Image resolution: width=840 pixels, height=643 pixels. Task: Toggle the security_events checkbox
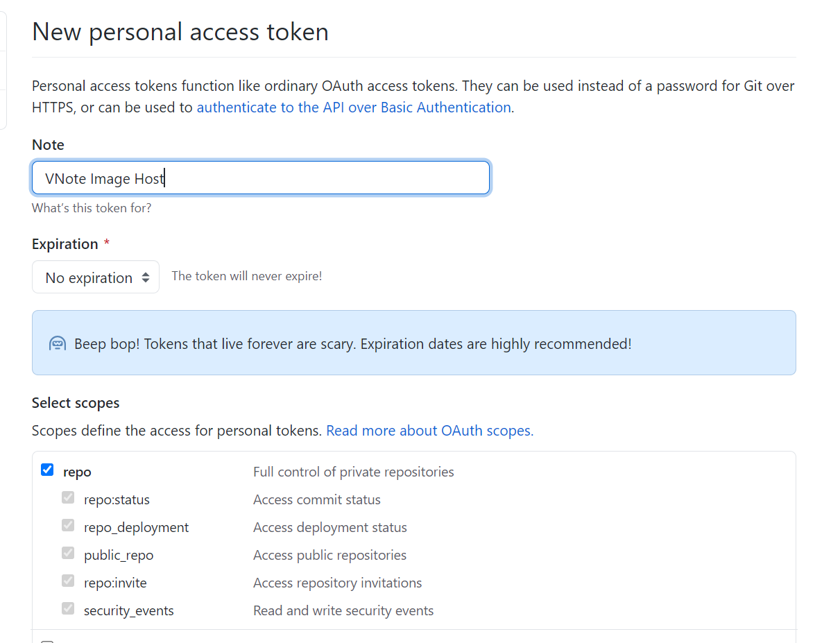pyautogui.click(x=68, y=609)
